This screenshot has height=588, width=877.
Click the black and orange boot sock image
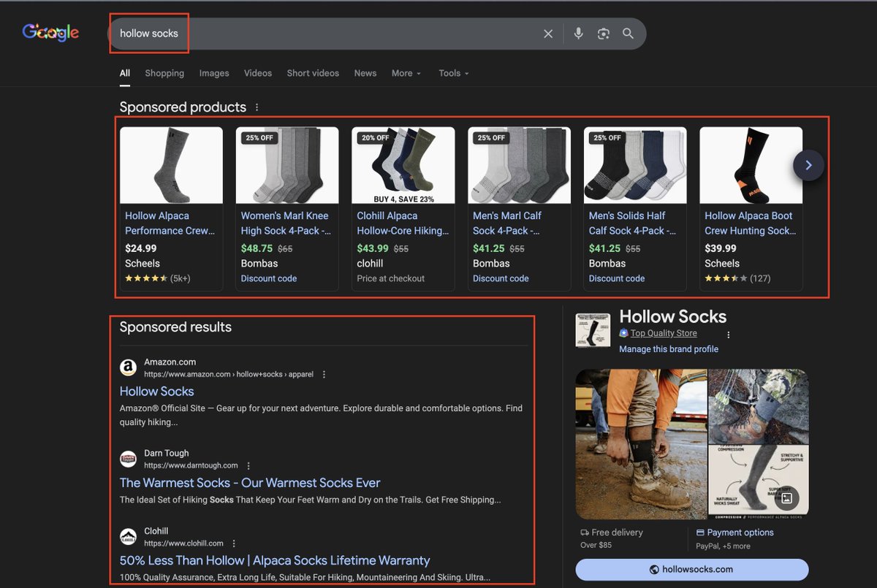[x=751, y=165]
